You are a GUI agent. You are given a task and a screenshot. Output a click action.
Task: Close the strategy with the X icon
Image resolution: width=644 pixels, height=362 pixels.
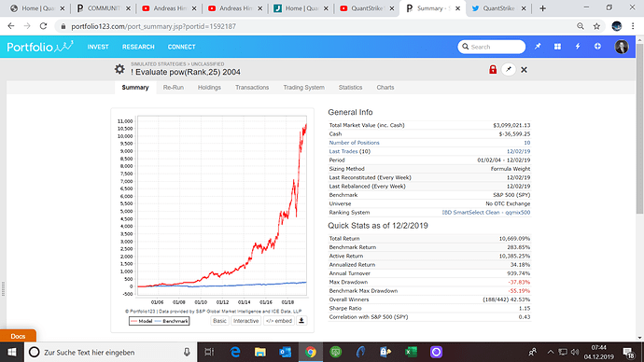tap(524, 70)
